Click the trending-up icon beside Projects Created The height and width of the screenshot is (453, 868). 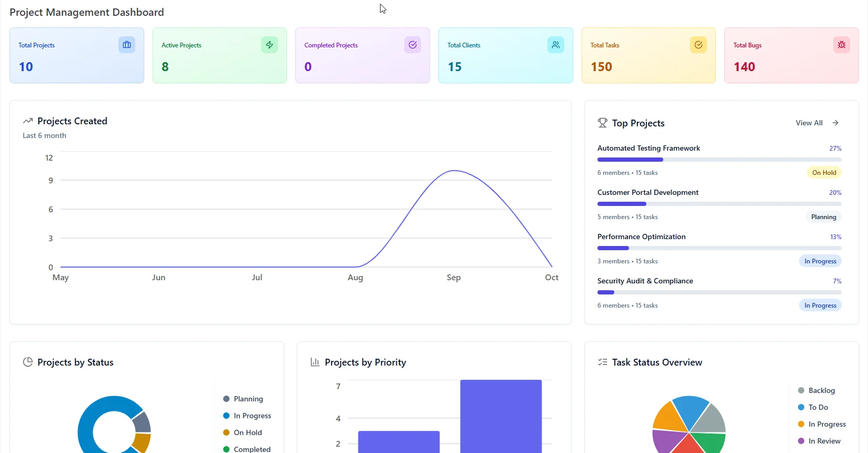pyautogui.click(x=28, y=121)
